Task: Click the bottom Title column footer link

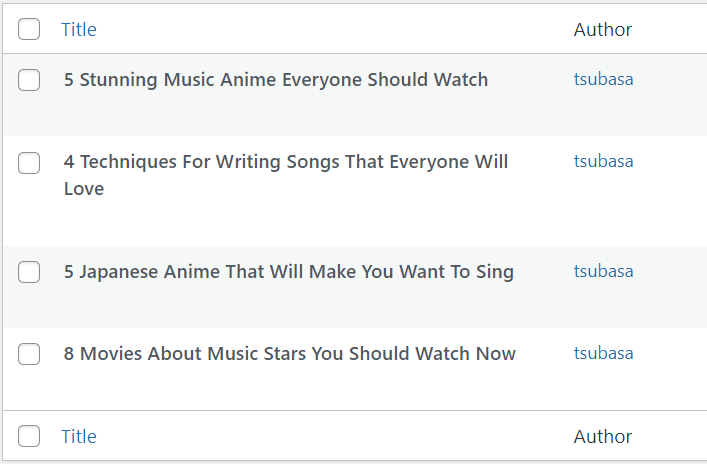Action: pyautogui.click(x=79, y=436)
